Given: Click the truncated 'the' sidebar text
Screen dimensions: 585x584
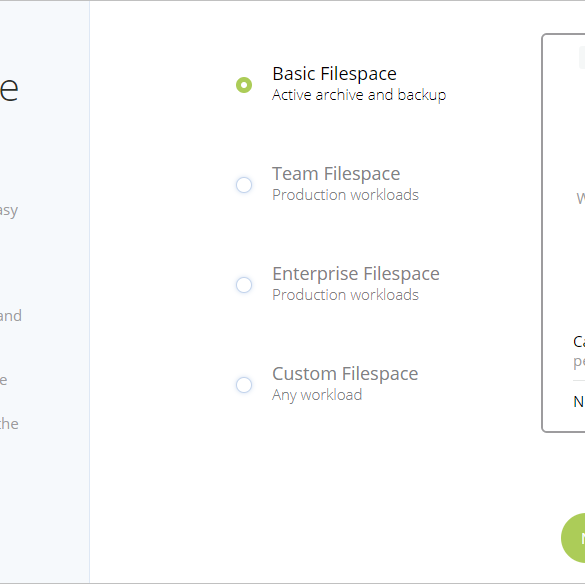Looking at the screenshot, I should tap(9, 424).
